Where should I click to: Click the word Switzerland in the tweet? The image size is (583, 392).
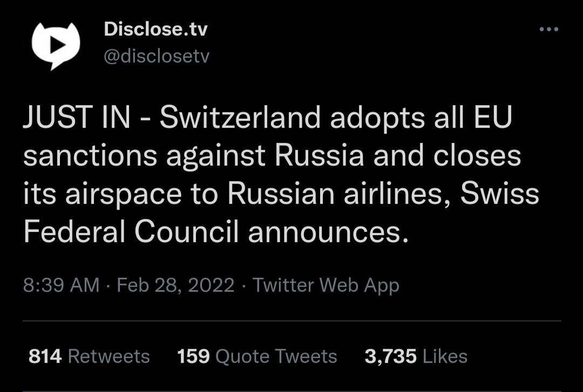(x=240, y=119)
